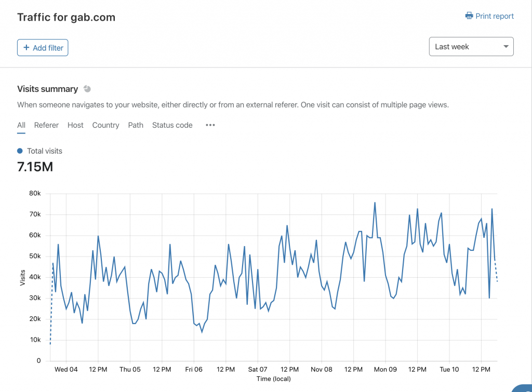532x392 pixels.
Task: Click the pie chart icon beside Visits summary
Action: coord(87,89)
